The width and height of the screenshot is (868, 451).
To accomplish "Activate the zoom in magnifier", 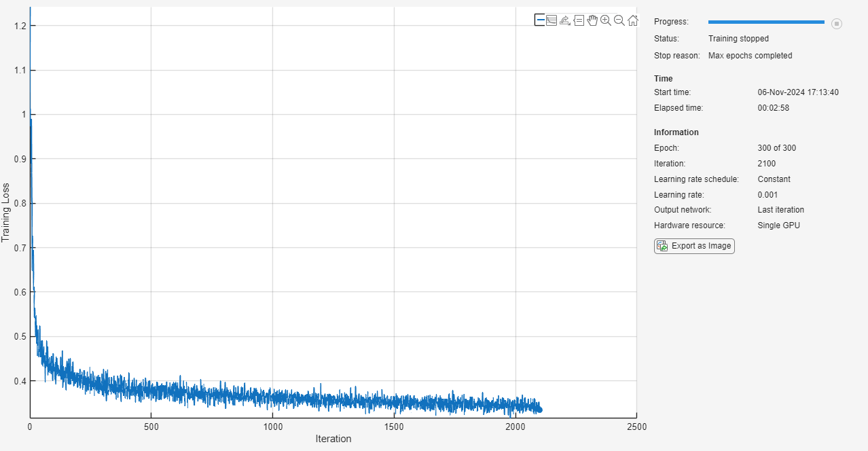I will (606, 20).
